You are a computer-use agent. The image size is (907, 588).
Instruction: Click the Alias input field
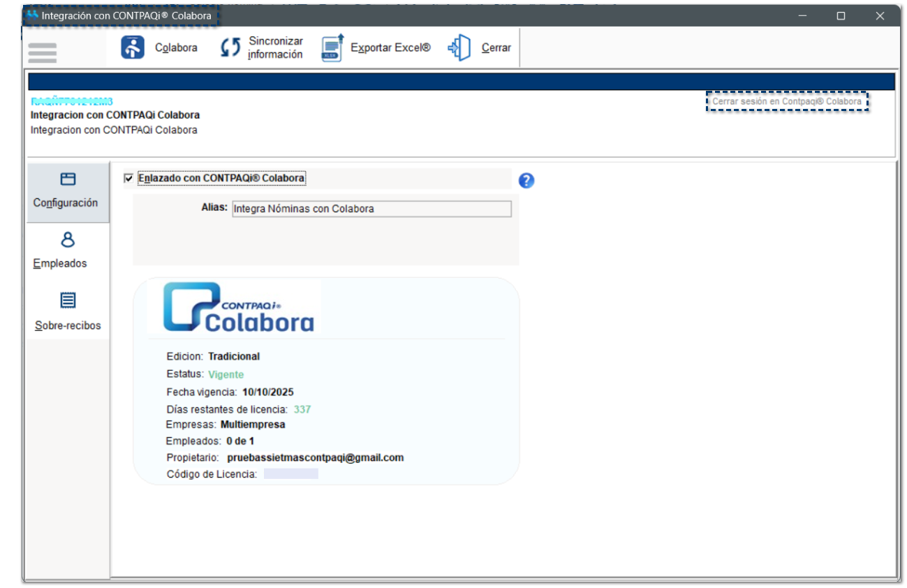(371, 209)
